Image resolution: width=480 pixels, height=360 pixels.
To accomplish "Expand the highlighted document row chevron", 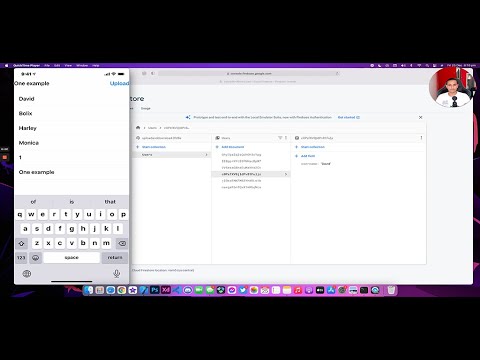I will click(x=286, y=174).
